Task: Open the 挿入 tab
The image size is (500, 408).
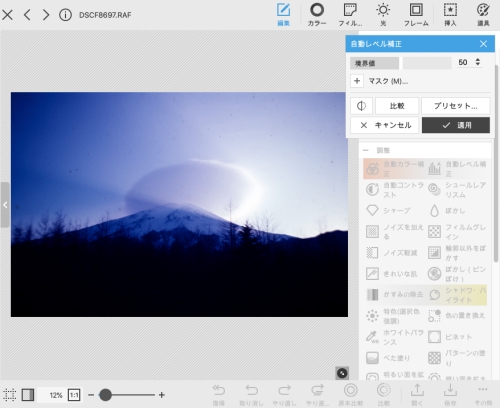Action: pos(450,15)
